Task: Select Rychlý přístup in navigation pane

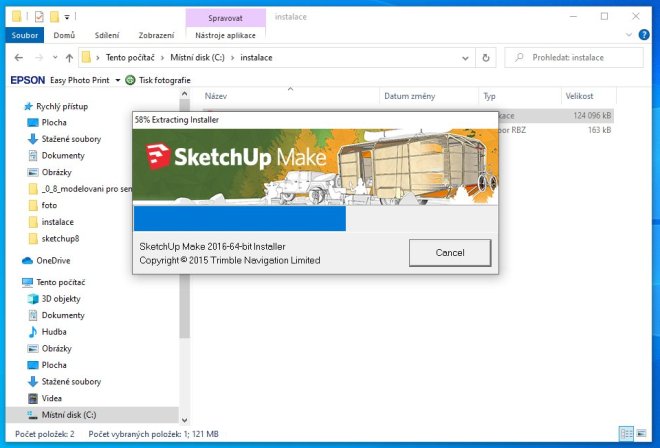Action: [62, 107]
